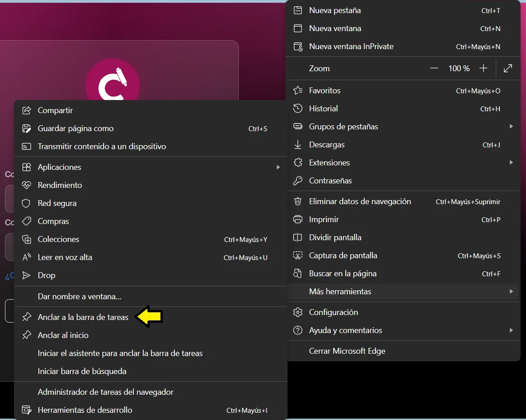Click the Compartir share icon
Image resolution: width=526 pixels, height=420 pixels.
[26, 110]
